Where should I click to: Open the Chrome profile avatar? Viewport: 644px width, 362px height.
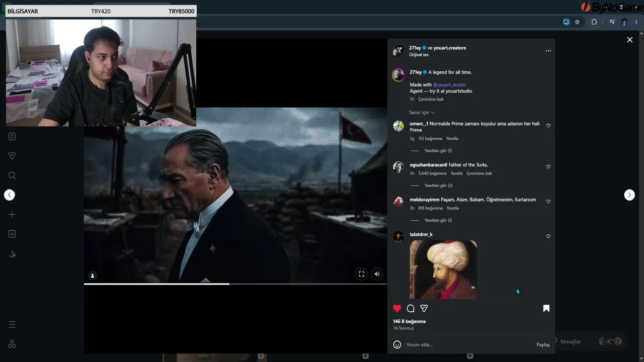click(x=624, y=22)
